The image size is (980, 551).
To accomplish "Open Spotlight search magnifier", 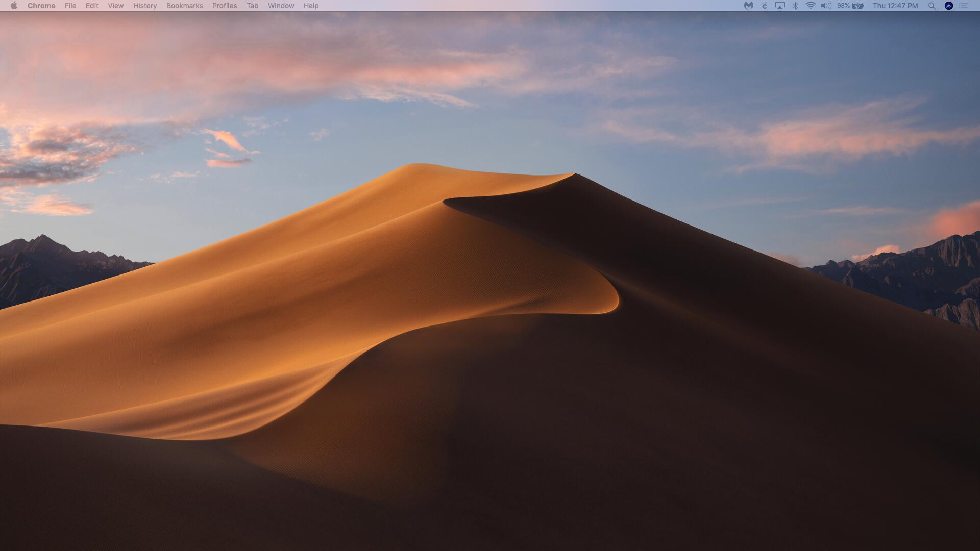I will (932, 6).
